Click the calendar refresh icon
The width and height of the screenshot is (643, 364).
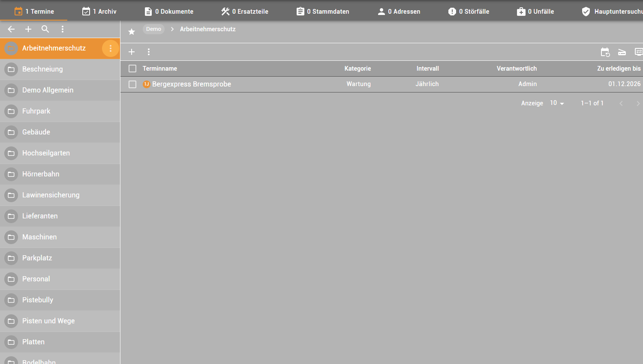pos(605,52)
